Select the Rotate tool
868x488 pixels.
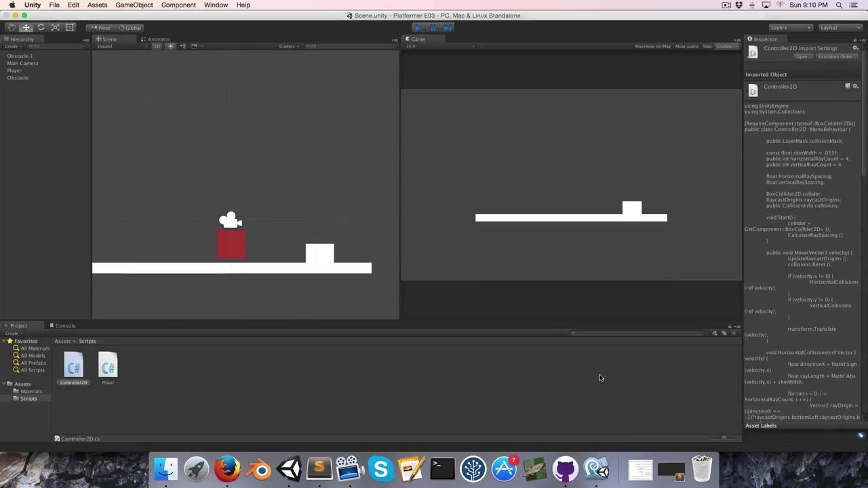[41, 28]
